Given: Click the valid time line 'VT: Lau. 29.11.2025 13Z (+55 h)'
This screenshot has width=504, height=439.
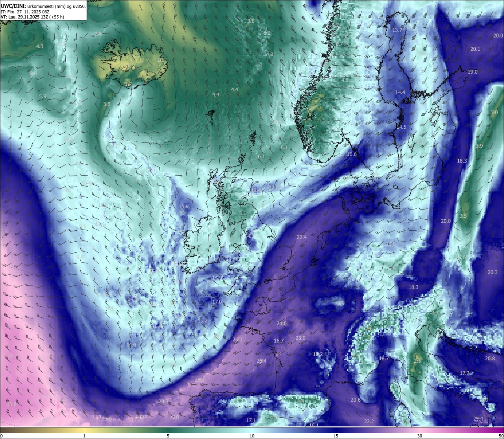Looking at the screenshot, I should 33,17.
